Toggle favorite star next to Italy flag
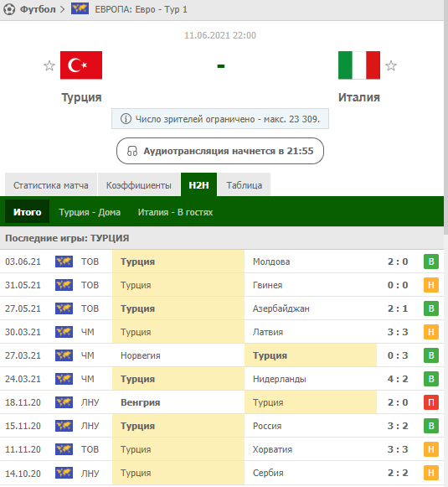 tap(390, 65)
